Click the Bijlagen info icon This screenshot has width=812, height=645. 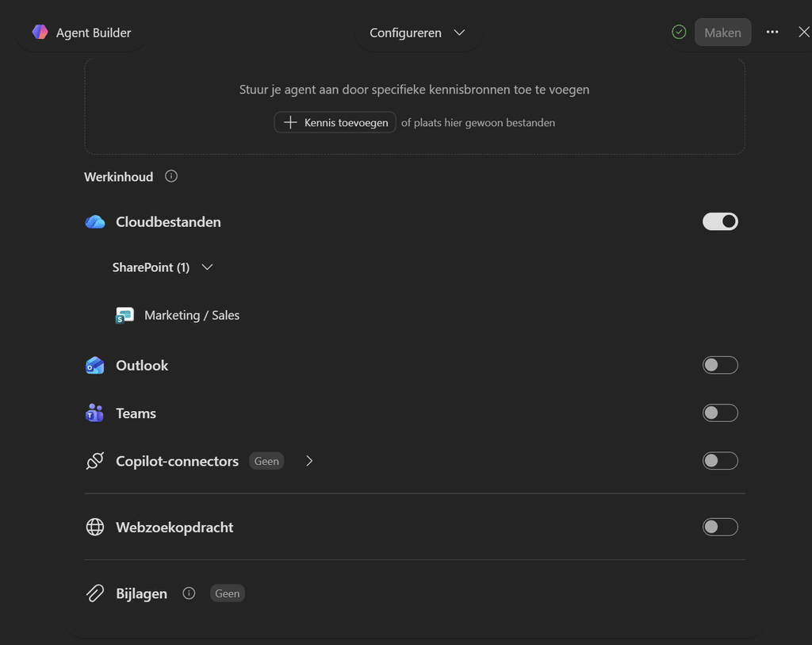(x=189, y=593)
